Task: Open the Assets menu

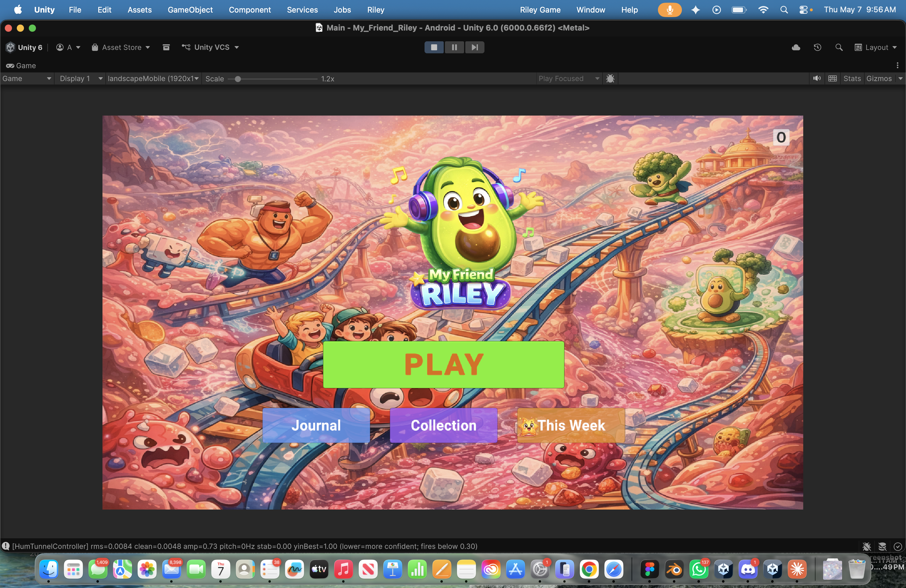Action: (139, 10)
